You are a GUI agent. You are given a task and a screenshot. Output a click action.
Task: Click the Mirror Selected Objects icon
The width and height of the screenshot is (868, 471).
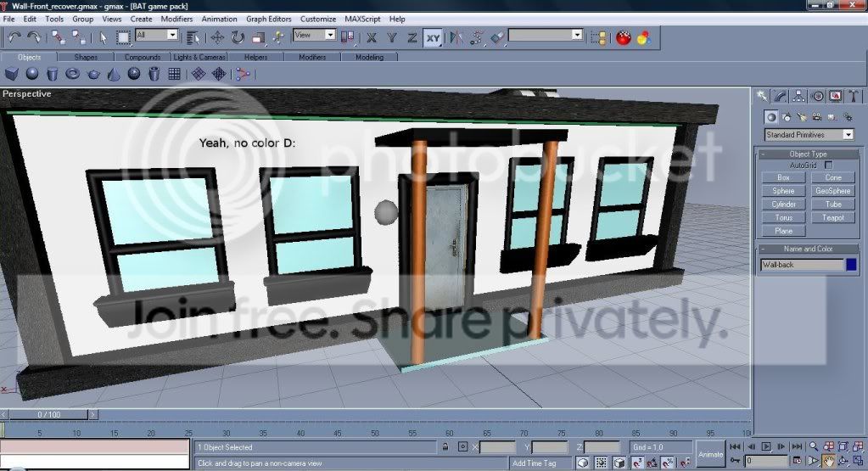click(456, 37)
